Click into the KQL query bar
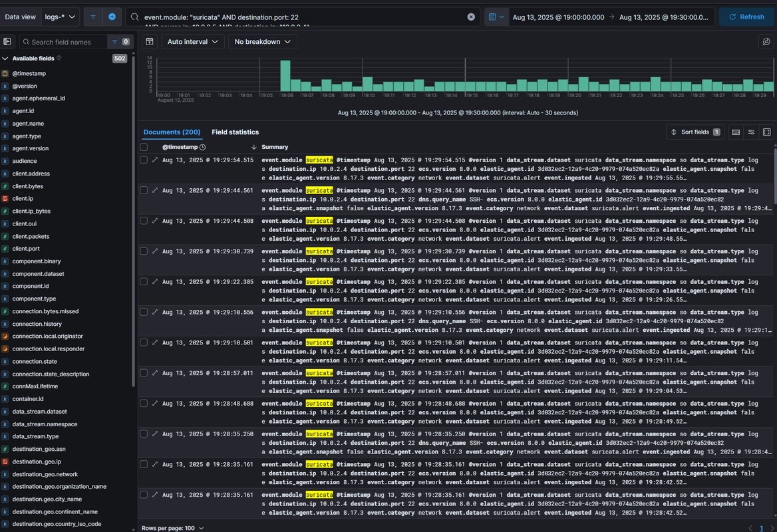Viewport: 777px width, 532px height. pos(302,17)
